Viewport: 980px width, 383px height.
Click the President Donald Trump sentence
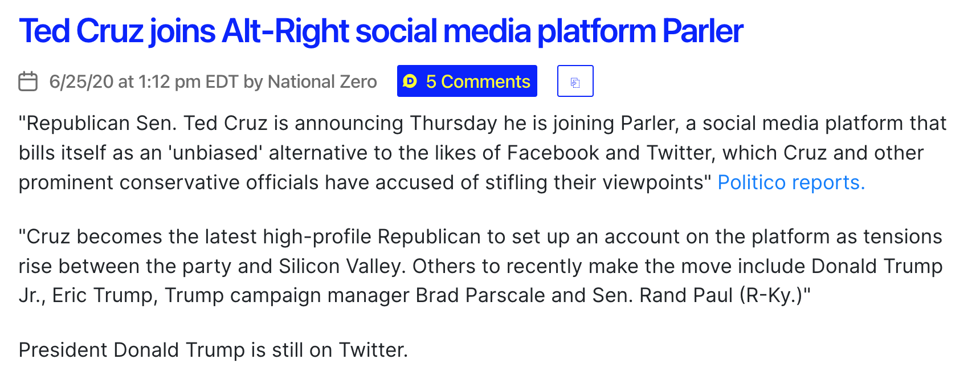(213, 349)
